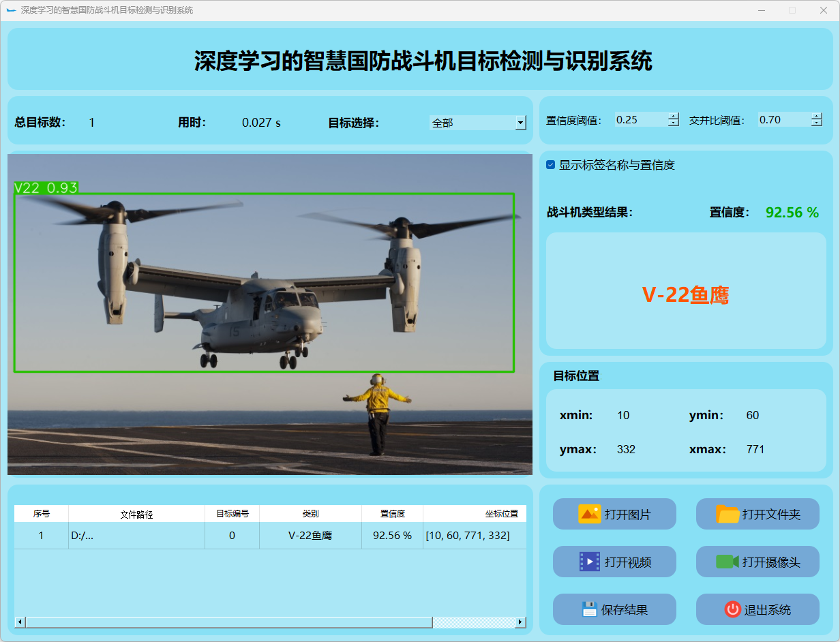Select the V-22鱼鹰 cell in the table
The image size is (840, 642).
(x=311, y=536)
